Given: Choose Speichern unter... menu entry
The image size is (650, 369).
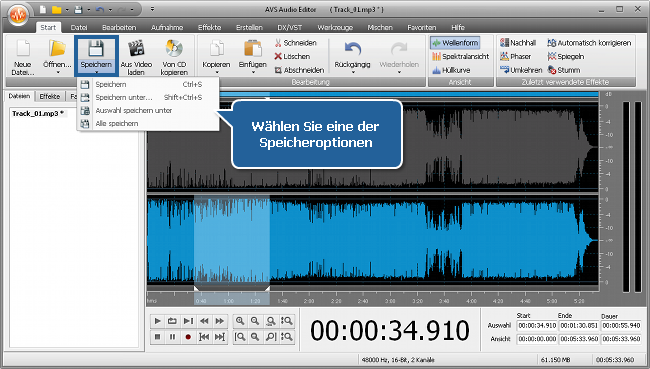Looking at the screenshot, I should pyautogui.click(x=148, y=97).
